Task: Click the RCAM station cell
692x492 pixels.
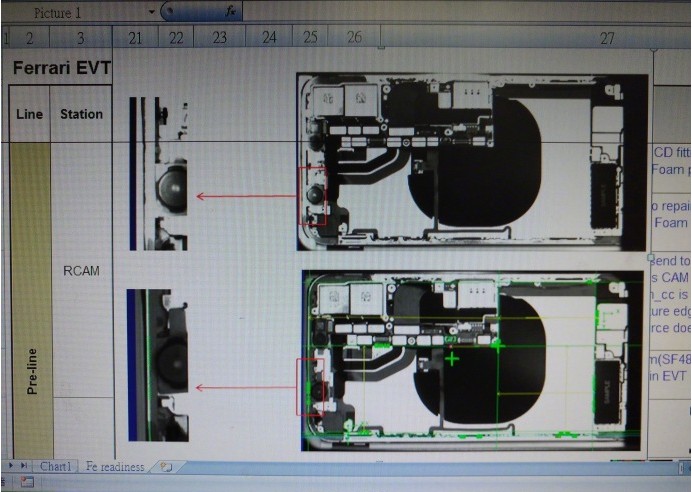Action: [81, 270]
